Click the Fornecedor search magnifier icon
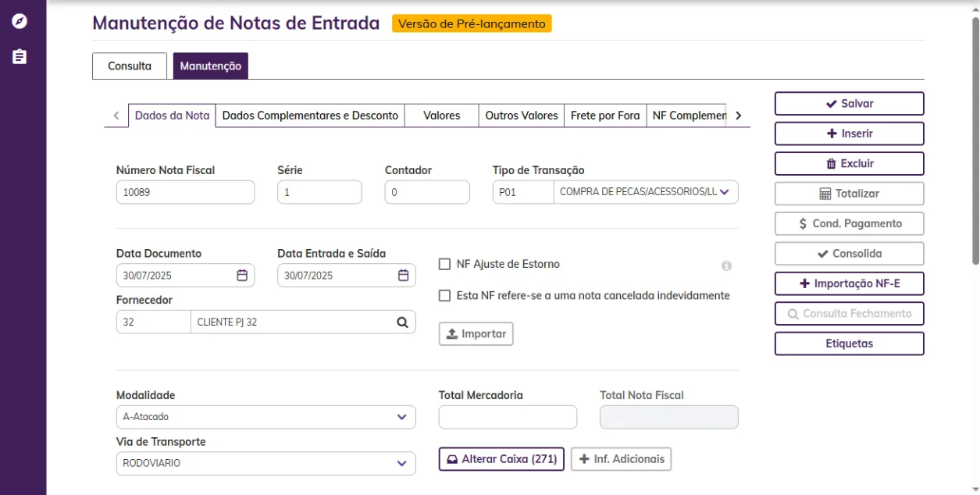This screenshot has width=980, height=495. (402, 322)
